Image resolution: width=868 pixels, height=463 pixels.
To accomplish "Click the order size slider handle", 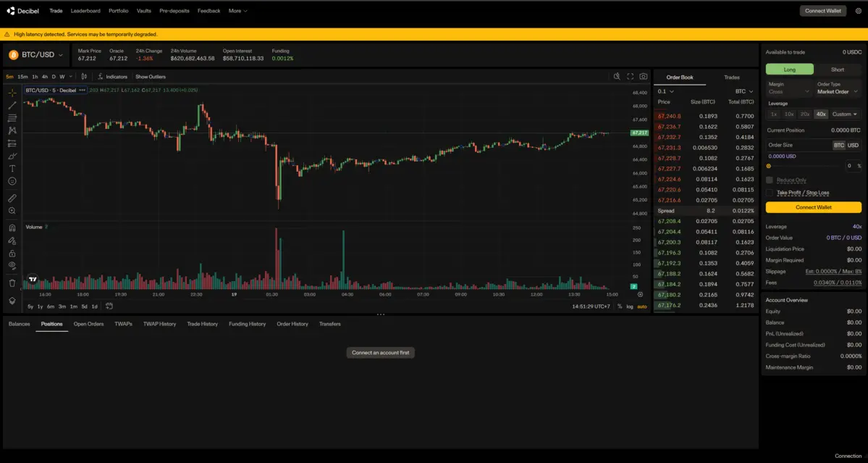I will click(769, 166).
